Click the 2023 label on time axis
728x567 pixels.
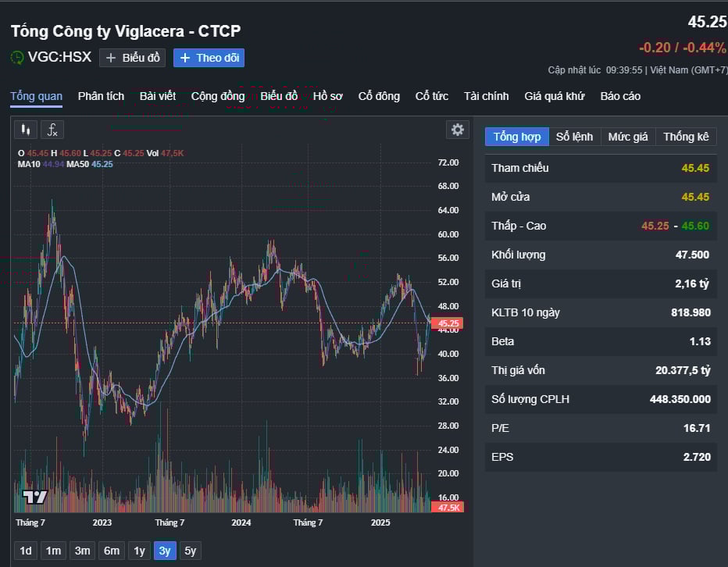point(102,523)
